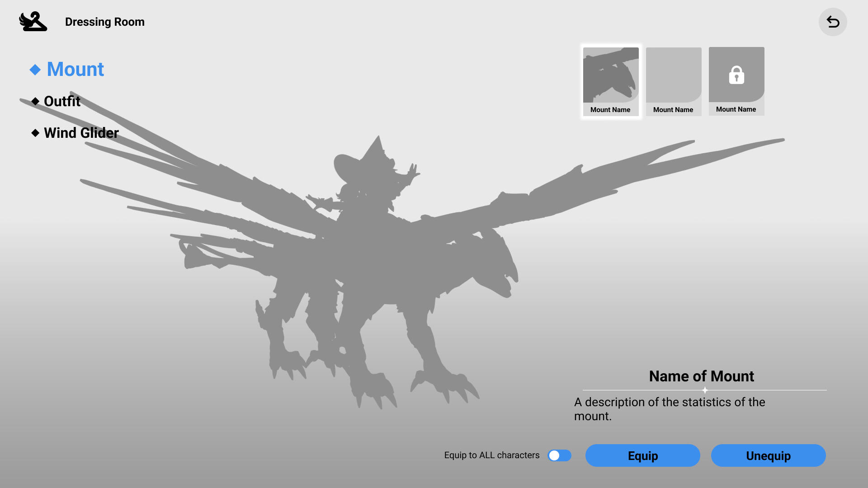Select the Mount category tab
This screenshot has height=488, width=868.
(75, 70)
